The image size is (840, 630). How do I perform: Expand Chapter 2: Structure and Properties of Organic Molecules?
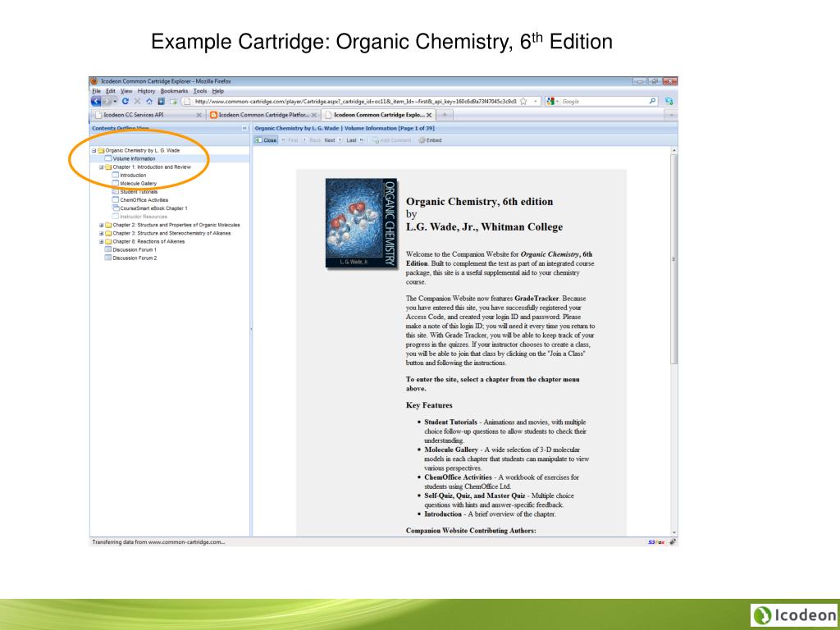pyautogui.click(x=101, y=225)
